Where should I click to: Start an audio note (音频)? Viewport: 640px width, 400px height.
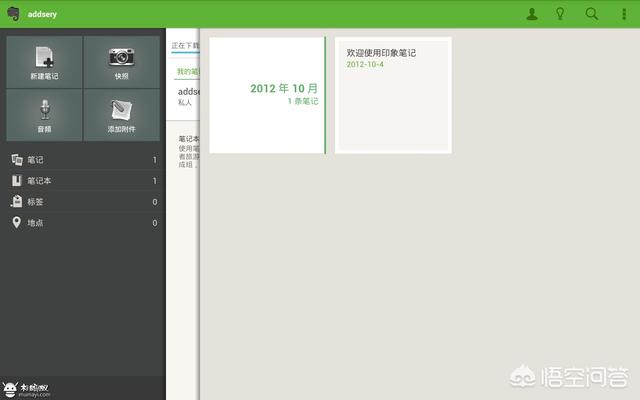[44, 115]
